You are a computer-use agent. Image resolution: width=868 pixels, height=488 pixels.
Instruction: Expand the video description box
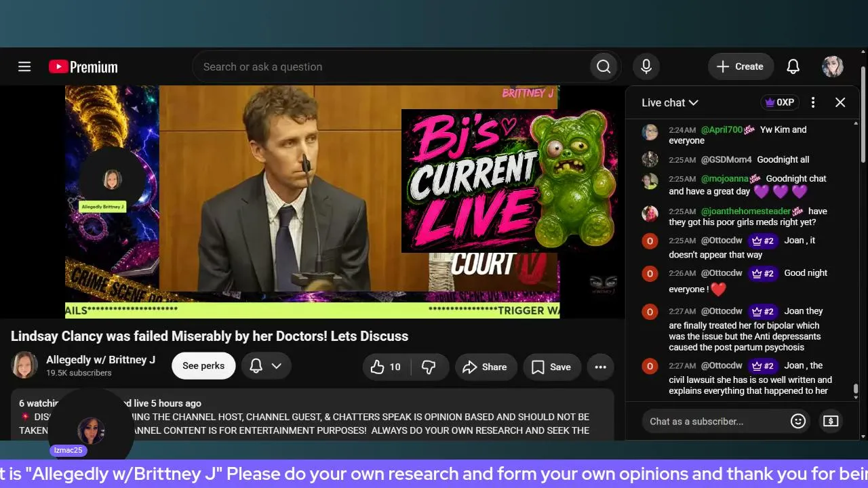coord(313,414)
